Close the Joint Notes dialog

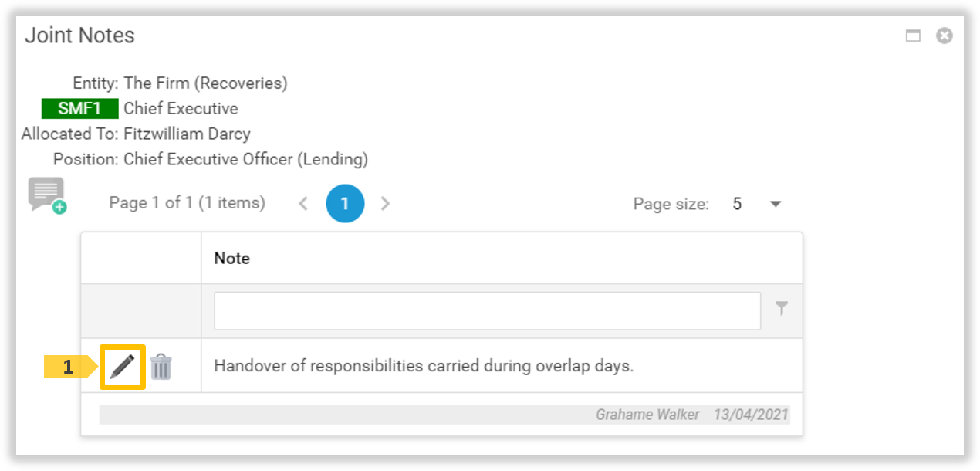point(944,36)
